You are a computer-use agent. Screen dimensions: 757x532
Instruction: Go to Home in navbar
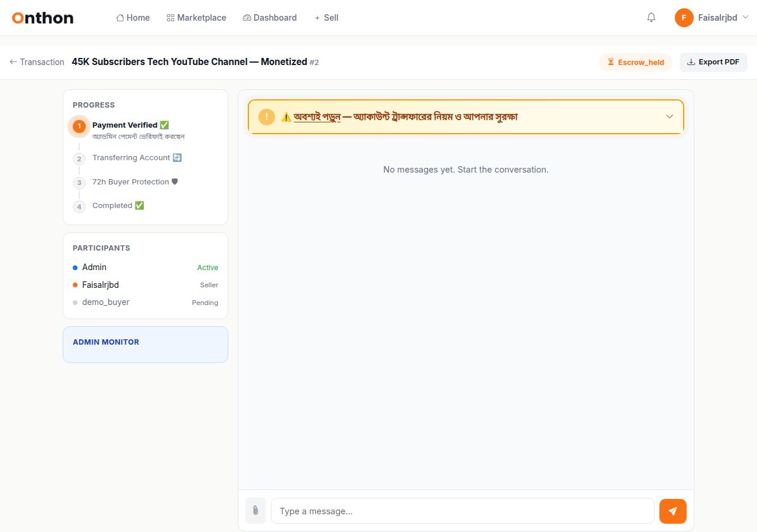click(133, 18)
